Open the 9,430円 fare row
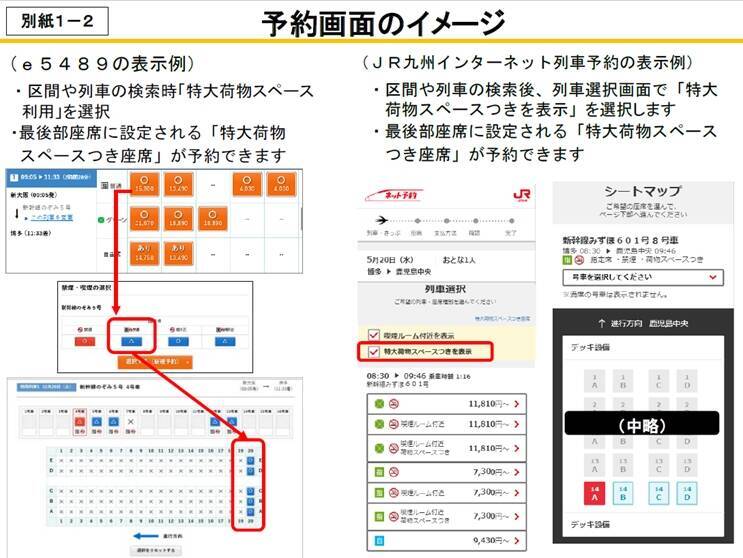The image size is (743, 558). pos(447,540)
